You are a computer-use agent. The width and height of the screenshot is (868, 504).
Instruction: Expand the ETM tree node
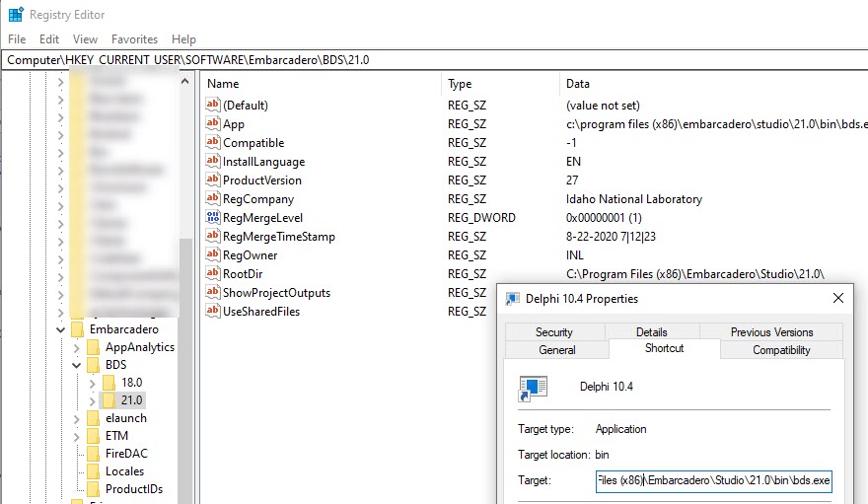[x=76, y=437]
